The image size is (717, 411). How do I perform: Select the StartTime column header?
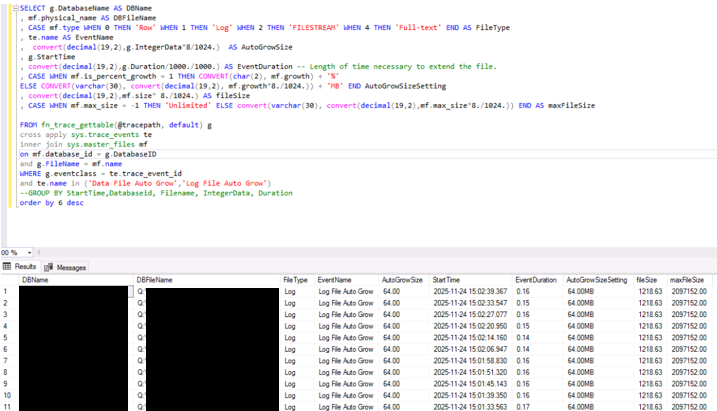447,280
